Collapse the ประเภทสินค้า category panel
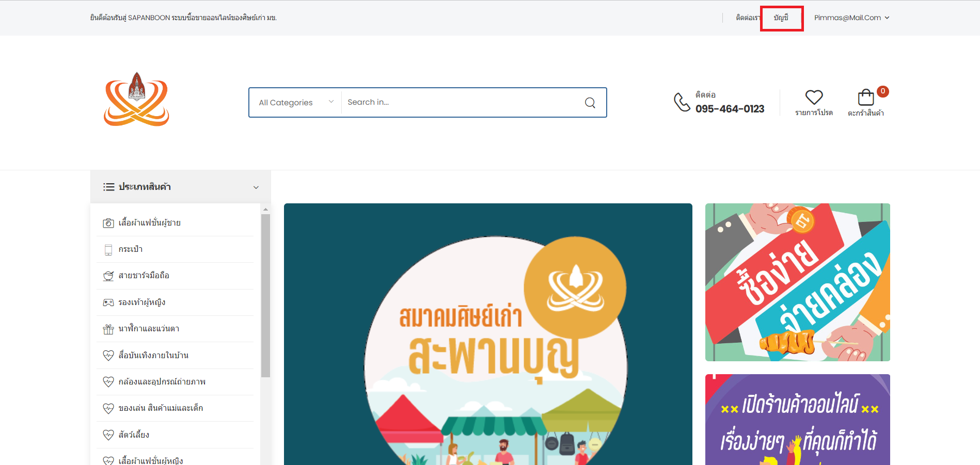This screenshot has width=980, height=465. pyautogui.click(x=256, y=187)
